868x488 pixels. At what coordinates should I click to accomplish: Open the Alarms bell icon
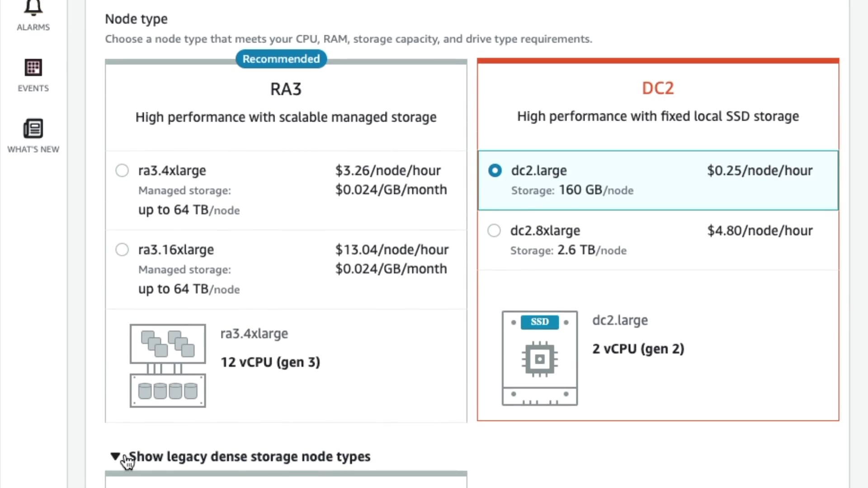point(33,7)
